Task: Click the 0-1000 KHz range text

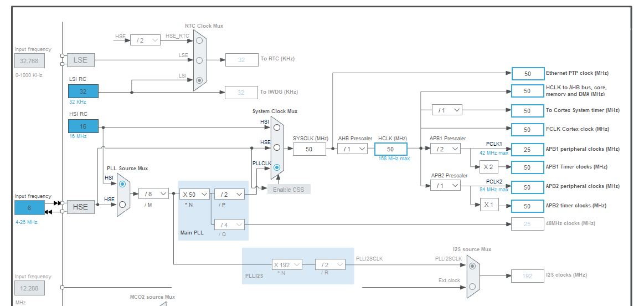Action: (x=29, y=75)
